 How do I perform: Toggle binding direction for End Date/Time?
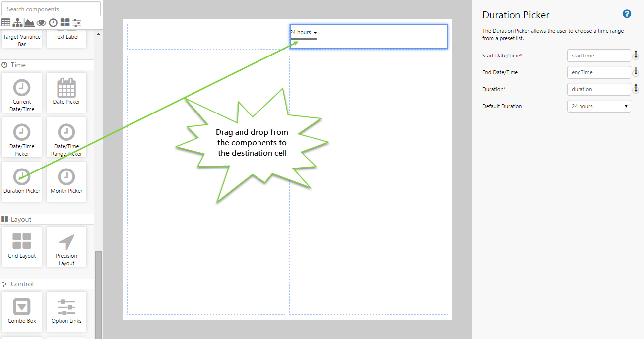click(636, 72)
